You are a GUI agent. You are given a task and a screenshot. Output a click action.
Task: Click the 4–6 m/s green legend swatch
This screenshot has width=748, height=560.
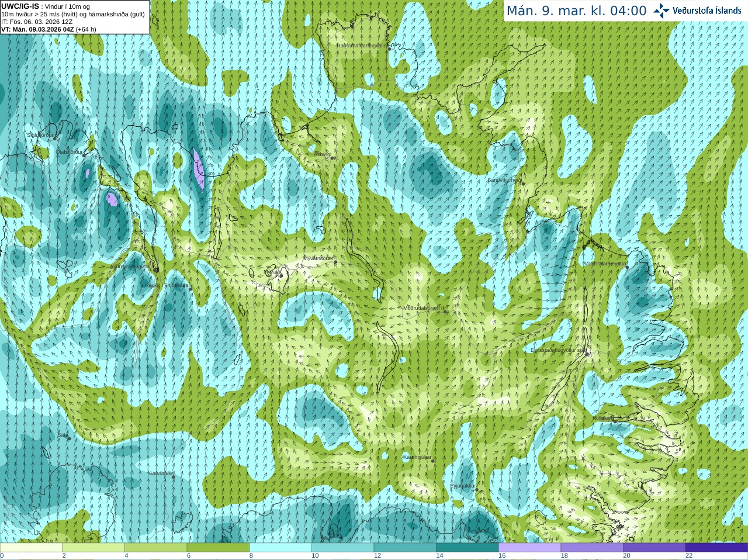tap(155, 548)
